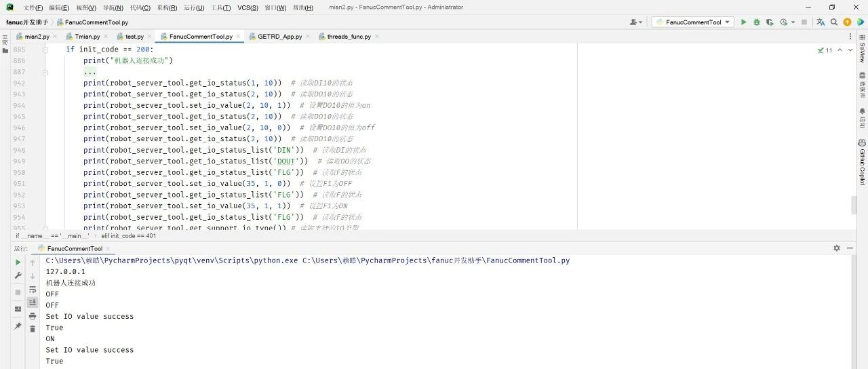Open the FanucCommentTool run configuration dropdown
Screen dimensions: 868x369
pyautogui.click(x=693, y=22)
